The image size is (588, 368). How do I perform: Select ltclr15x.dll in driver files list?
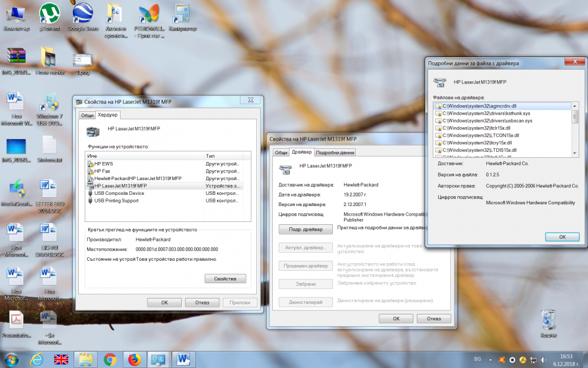(x=503, y=128)
